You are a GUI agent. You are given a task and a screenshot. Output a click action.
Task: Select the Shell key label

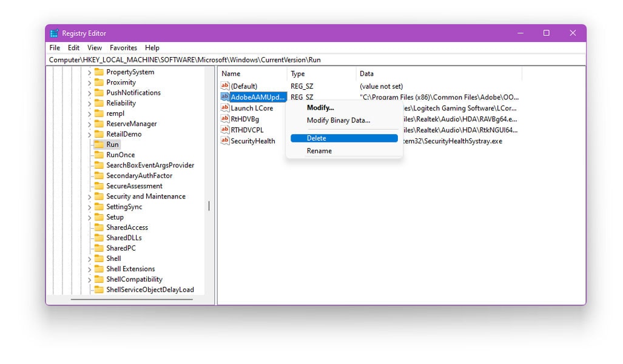tap(113, 258)
